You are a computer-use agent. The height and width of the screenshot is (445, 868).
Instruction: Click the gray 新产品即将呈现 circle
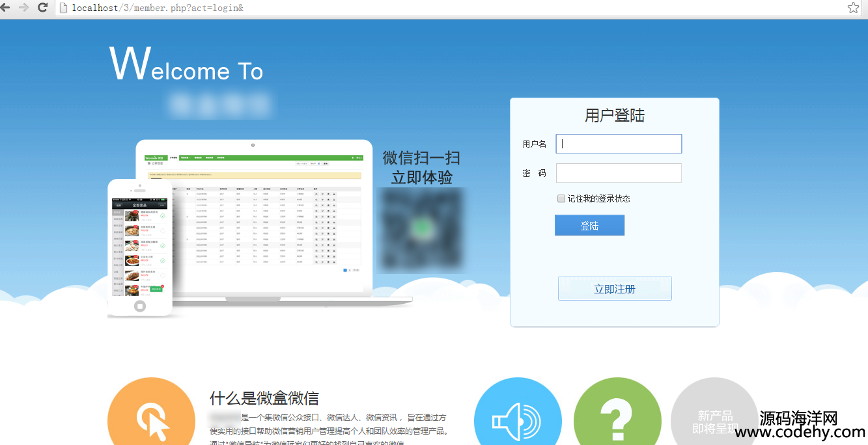pos(714,412)
